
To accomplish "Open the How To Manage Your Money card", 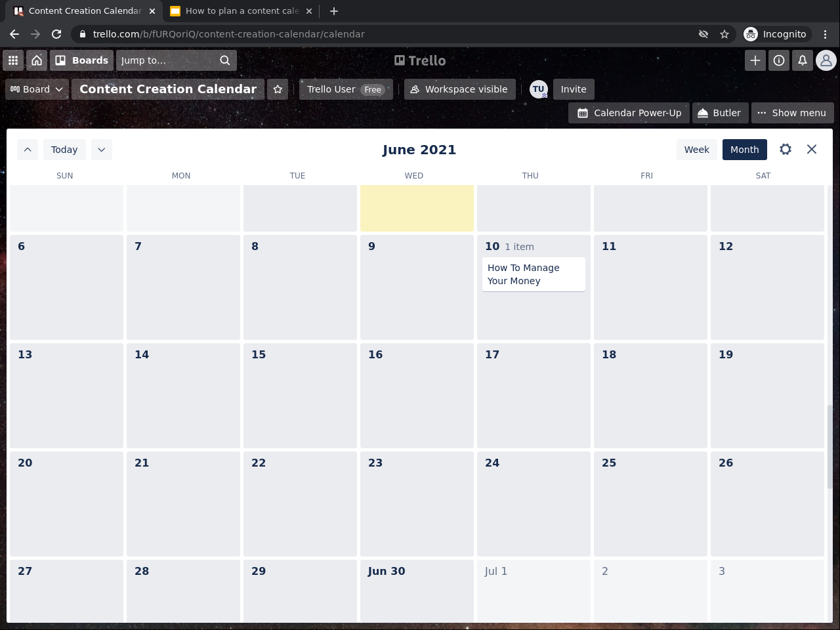I will pyautogui.click(x=534, y=274).
